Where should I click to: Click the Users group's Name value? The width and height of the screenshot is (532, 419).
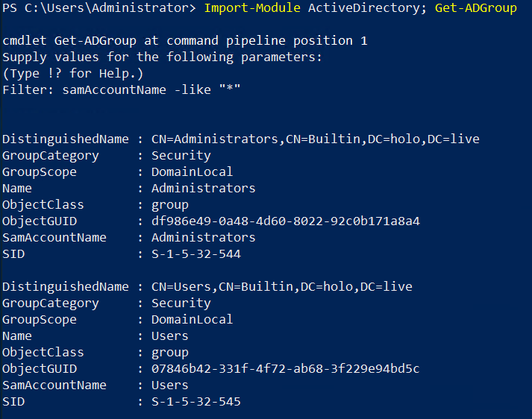click(x=169, y=336)
